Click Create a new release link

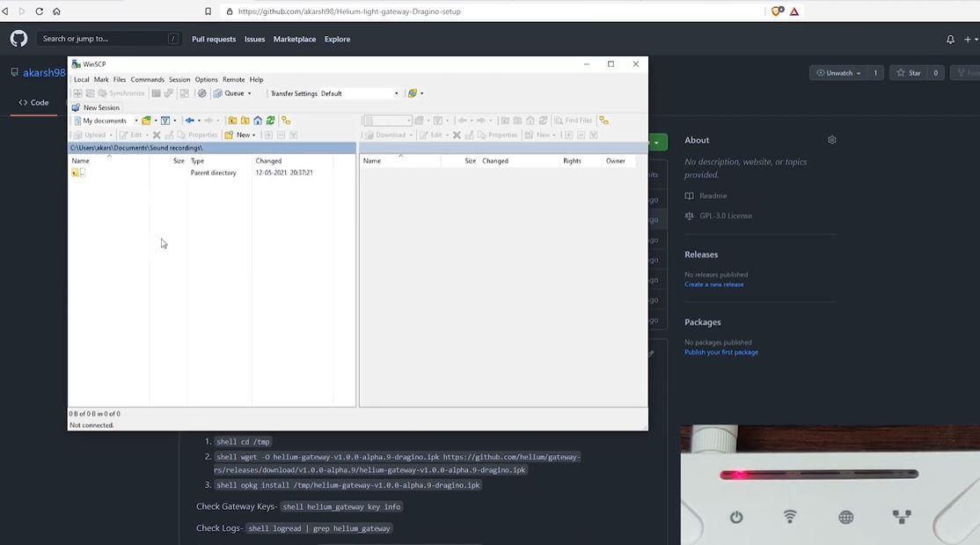(x=713, y=284)
